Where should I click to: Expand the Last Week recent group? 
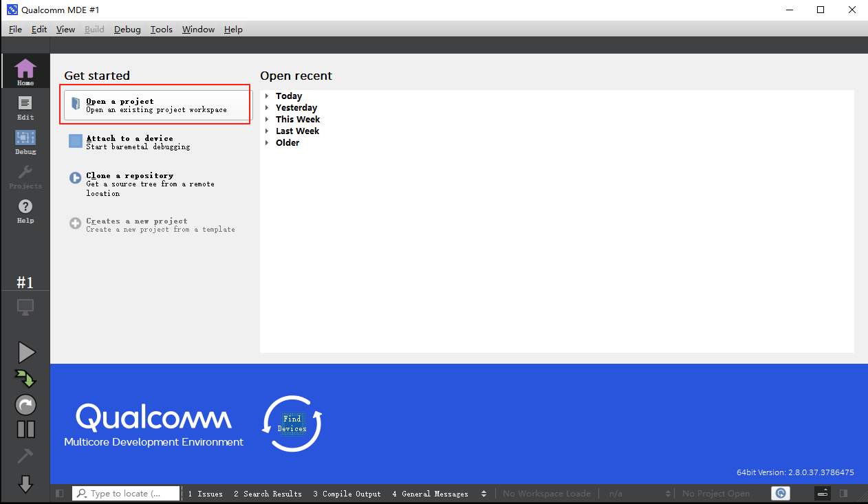point(267,131)
